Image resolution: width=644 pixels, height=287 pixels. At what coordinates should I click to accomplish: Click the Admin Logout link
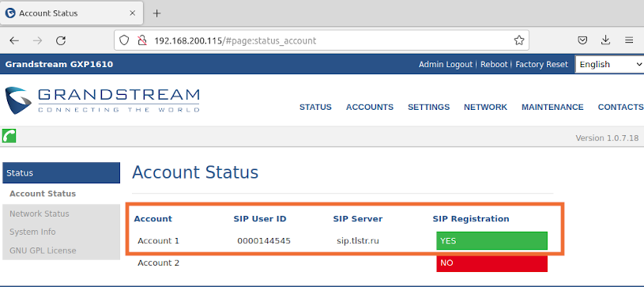446,65
